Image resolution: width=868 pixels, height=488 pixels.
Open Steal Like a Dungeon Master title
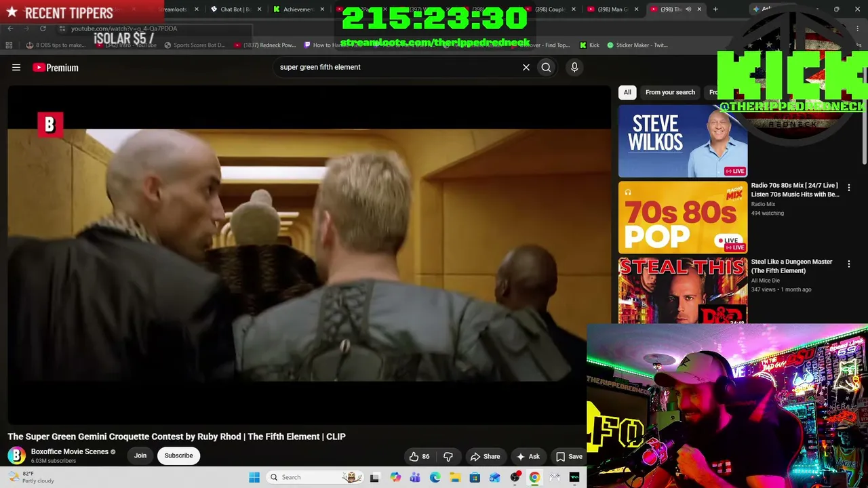coord(791,266)
